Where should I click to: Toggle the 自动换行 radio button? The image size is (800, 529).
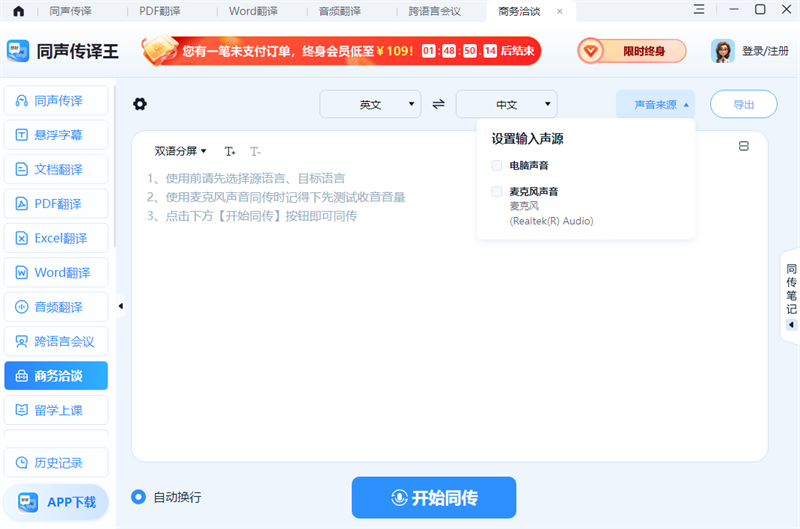tap(139, 497)
